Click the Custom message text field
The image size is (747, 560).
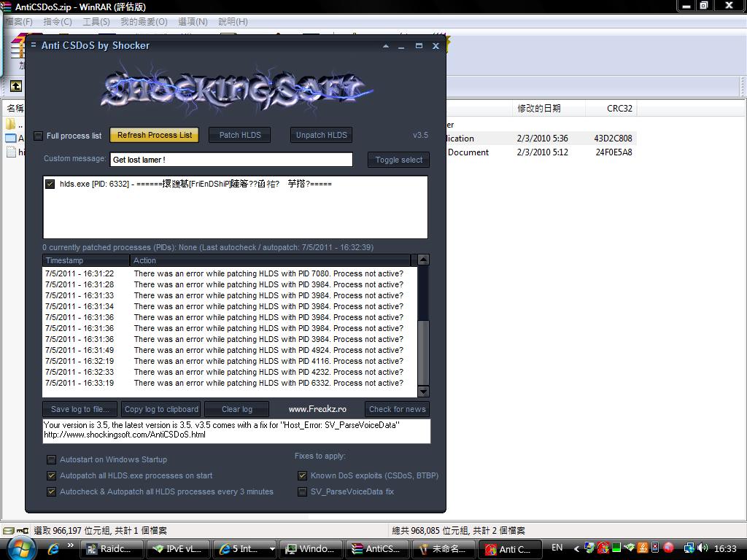[x=231, y=160]
